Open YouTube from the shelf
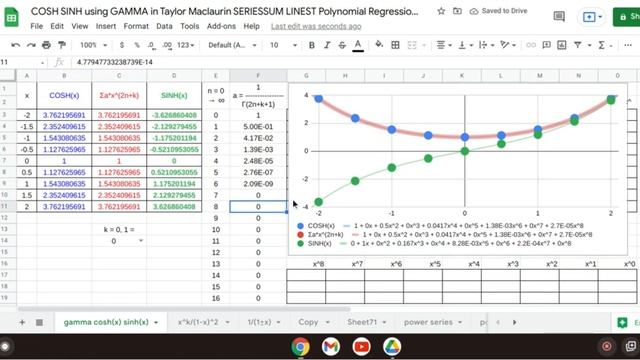The width and height of the screenshot is (640, 360). tap(361, 347)
